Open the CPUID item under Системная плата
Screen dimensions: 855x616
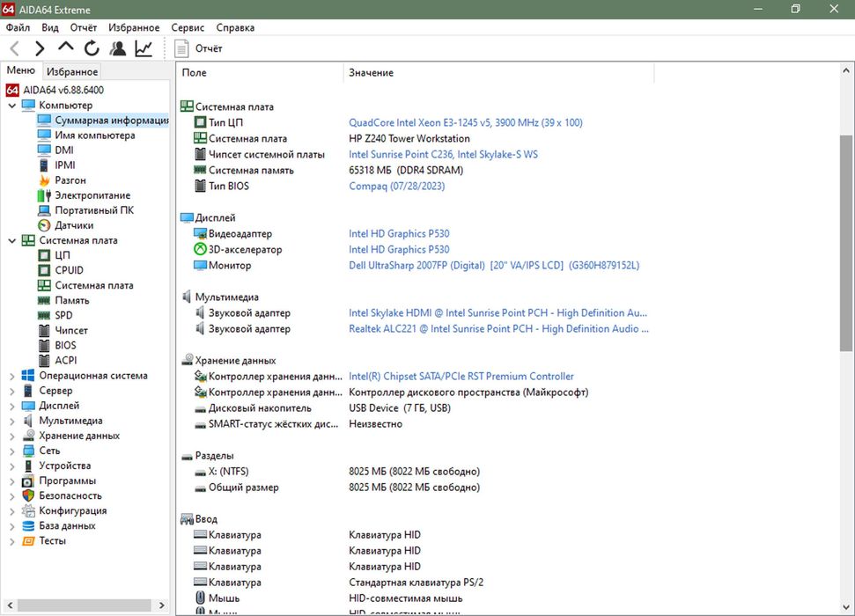pyautogui.click(x=70, y=270)
